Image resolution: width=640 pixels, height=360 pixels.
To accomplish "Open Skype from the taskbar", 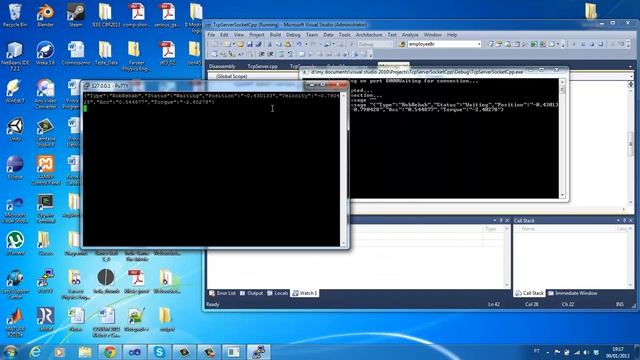I will pyautogui.click(x=159, y=352).
